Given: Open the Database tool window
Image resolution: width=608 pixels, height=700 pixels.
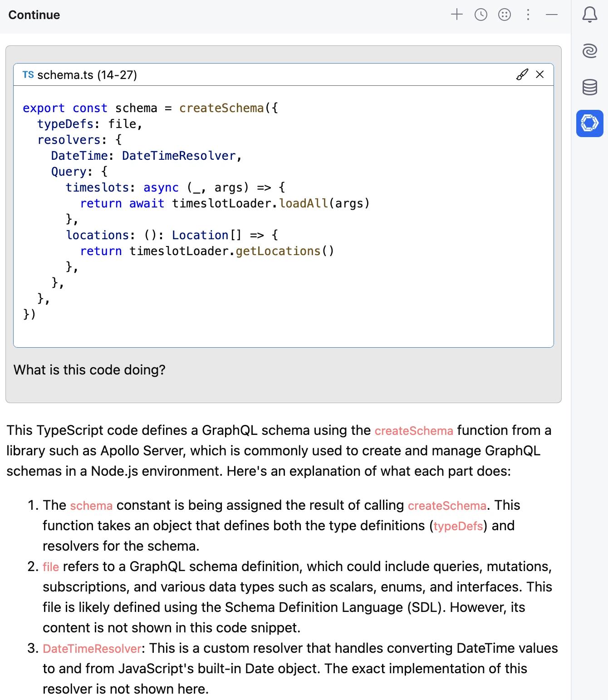Looking at the screenshot, I should coord(589,87).
